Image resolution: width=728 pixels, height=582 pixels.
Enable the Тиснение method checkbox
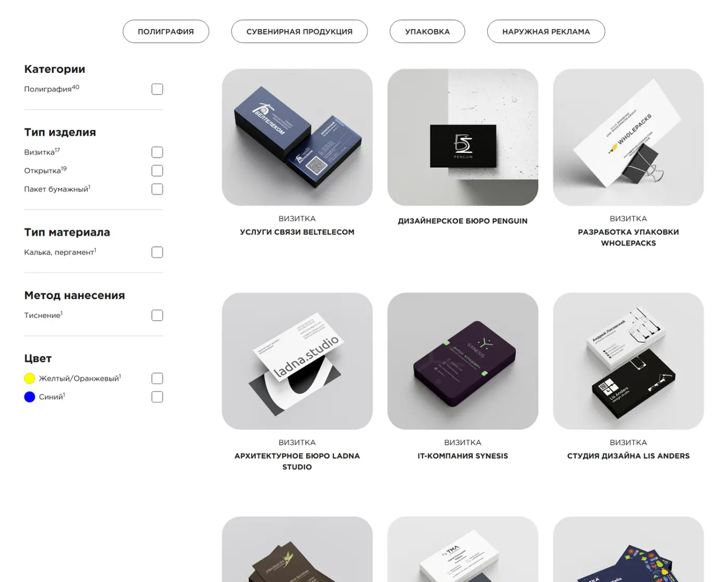(157, 315)
